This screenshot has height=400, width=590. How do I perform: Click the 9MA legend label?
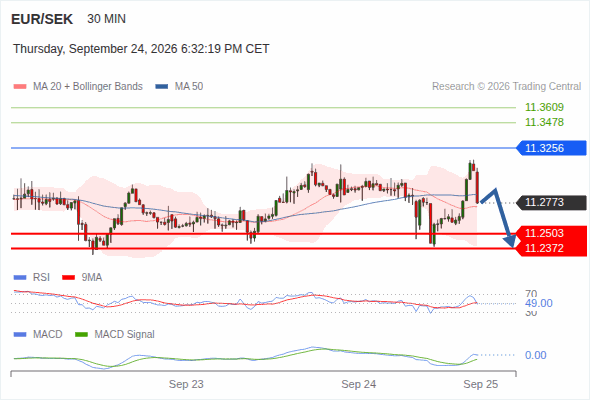coord(92,278)
